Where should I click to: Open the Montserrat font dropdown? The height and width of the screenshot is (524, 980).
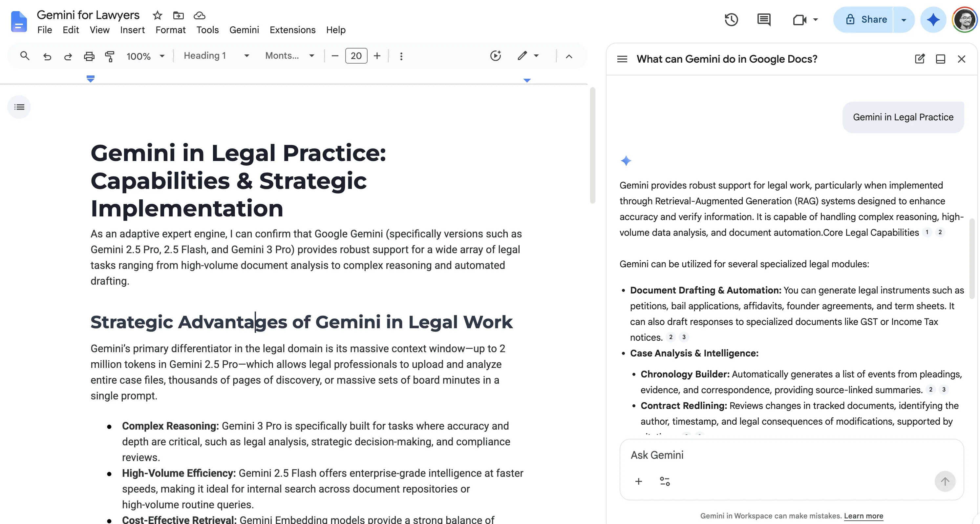pyautogui.click(x=290, y=56)
